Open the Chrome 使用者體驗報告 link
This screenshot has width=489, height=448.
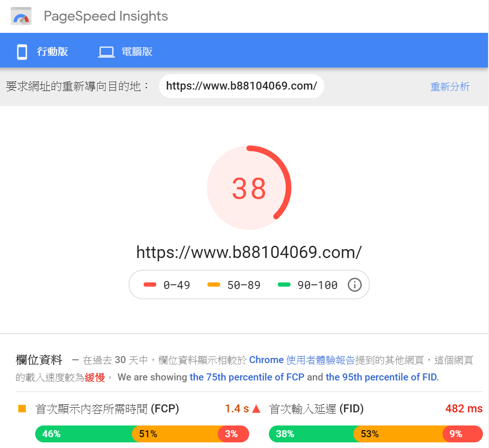tap(302, 360)
